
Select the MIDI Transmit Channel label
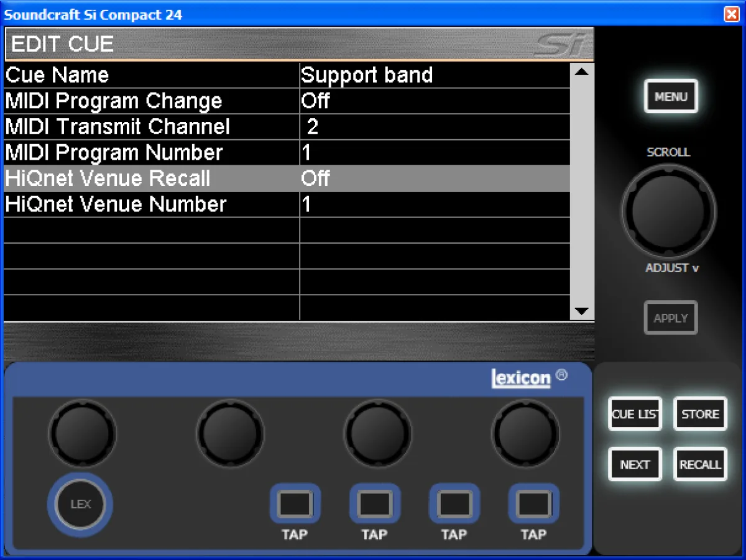pos(117,127)
